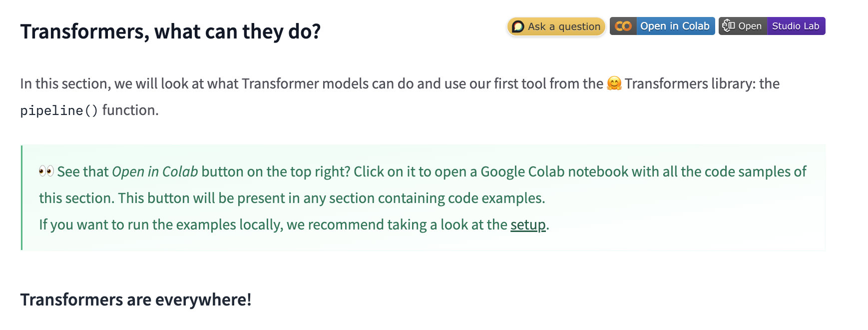Click the Colab CO logo icon

pos(623,26)
